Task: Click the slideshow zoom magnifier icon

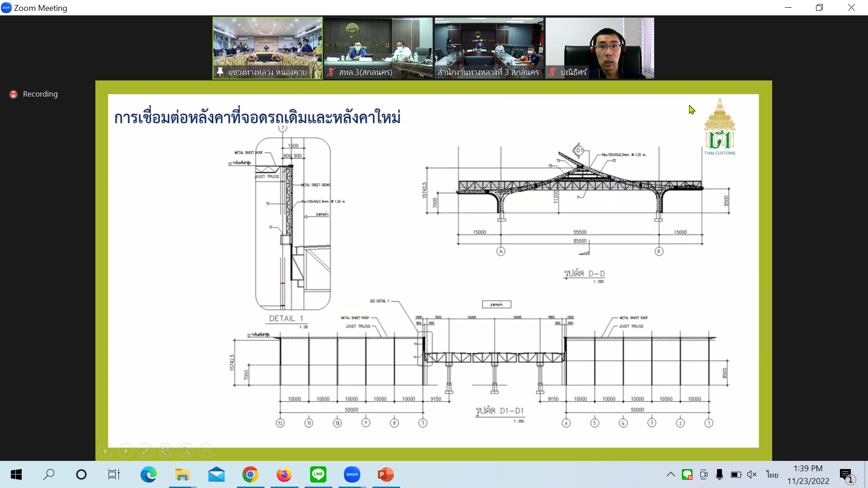Action: 185,450
